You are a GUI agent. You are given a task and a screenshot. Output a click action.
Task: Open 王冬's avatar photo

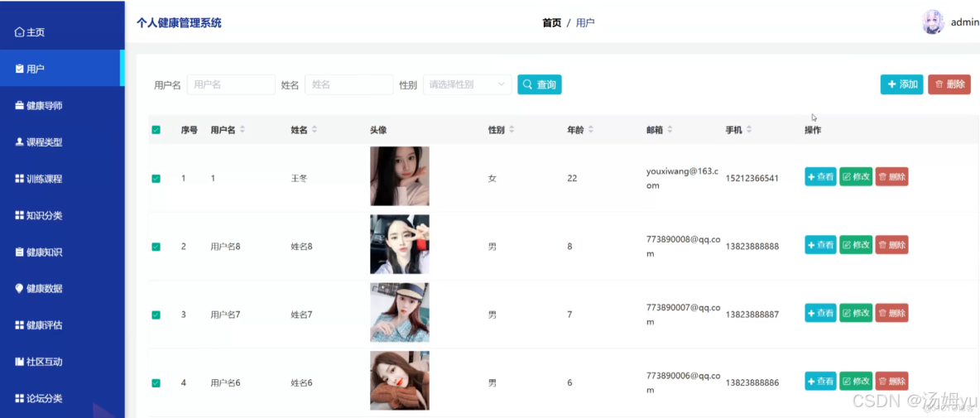coord(400,176)
